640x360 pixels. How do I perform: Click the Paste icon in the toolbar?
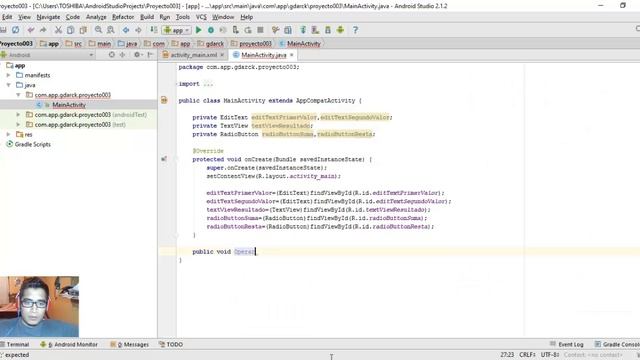[x=83, y=30]
